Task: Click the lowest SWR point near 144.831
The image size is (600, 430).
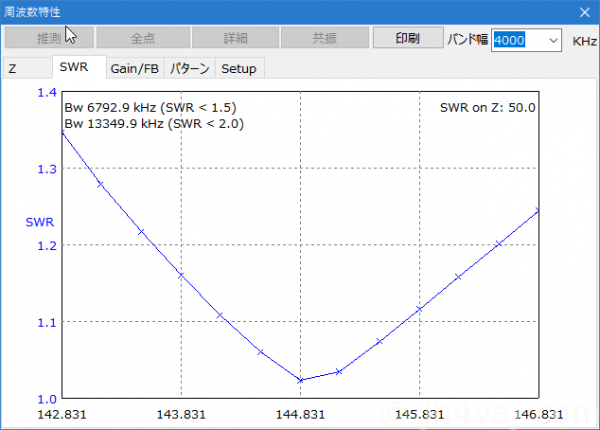Action: [x=300, y=380]
